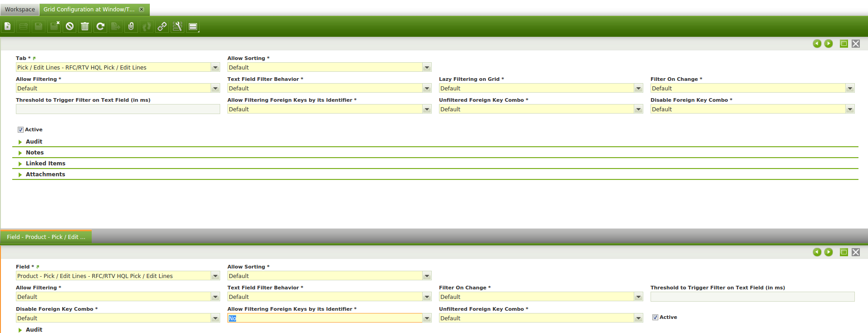Toggle the Active checkbox in the header form
This screenshot has width=868, height=333.
(20, 129)
